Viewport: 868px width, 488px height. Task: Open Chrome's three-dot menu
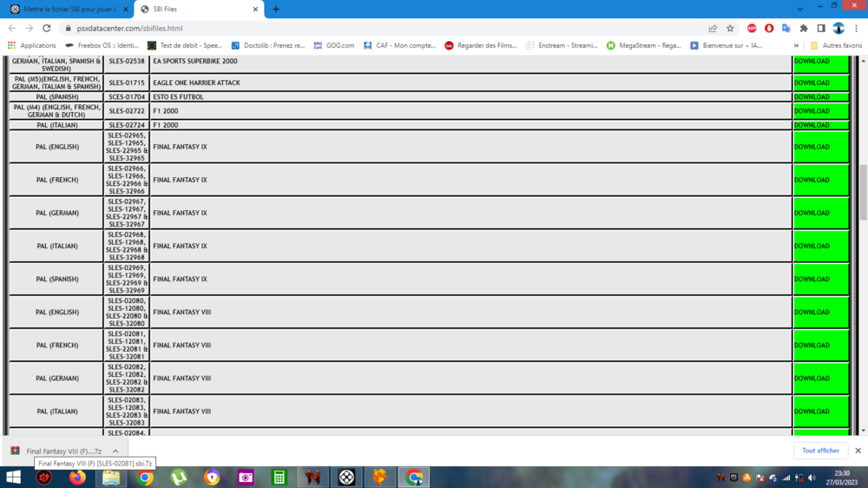click(856, 28)
